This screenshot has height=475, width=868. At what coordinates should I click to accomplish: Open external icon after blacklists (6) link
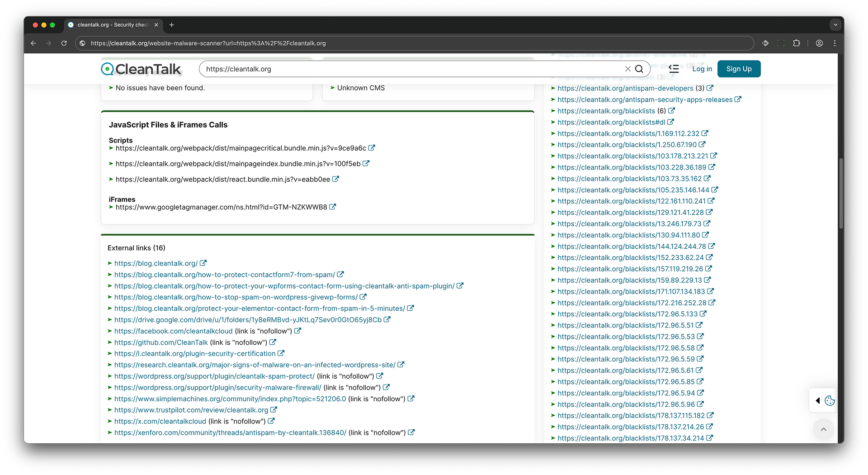(671, 110)
